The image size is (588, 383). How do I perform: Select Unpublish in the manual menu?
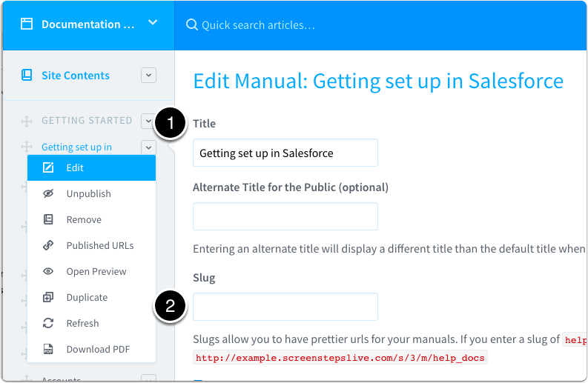pyautogui.click(x=91, y=194)
